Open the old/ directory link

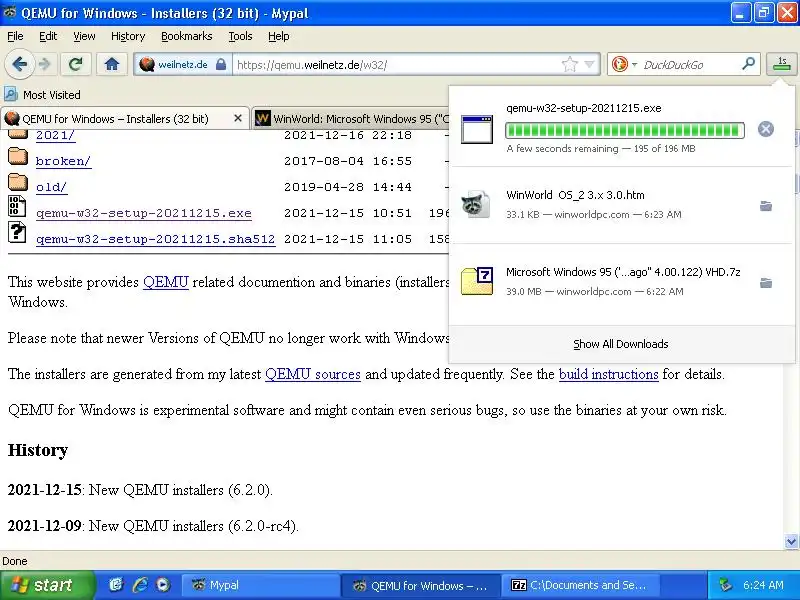52,187
